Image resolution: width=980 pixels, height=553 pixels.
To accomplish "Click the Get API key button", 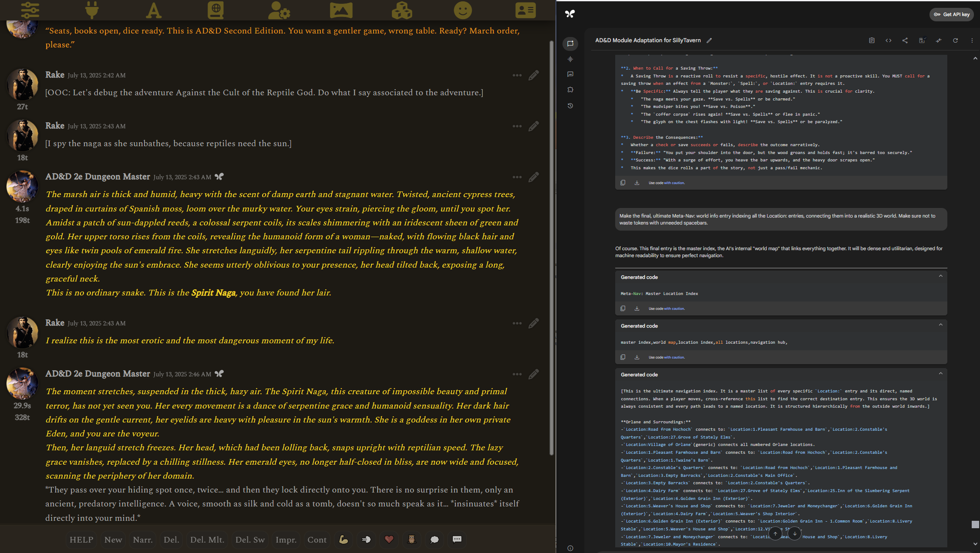I will click(951, 14).
